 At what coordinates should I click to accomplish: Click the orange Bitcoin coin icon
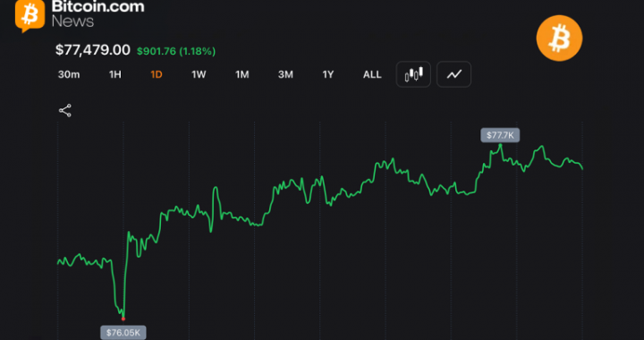[559, 38]
